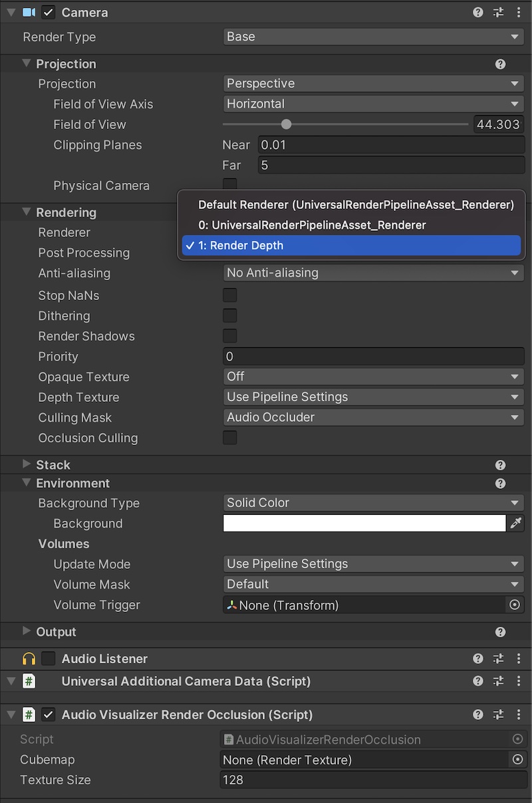
Task: Click the Background color eyedropper icon
Action: coord(516,524)
